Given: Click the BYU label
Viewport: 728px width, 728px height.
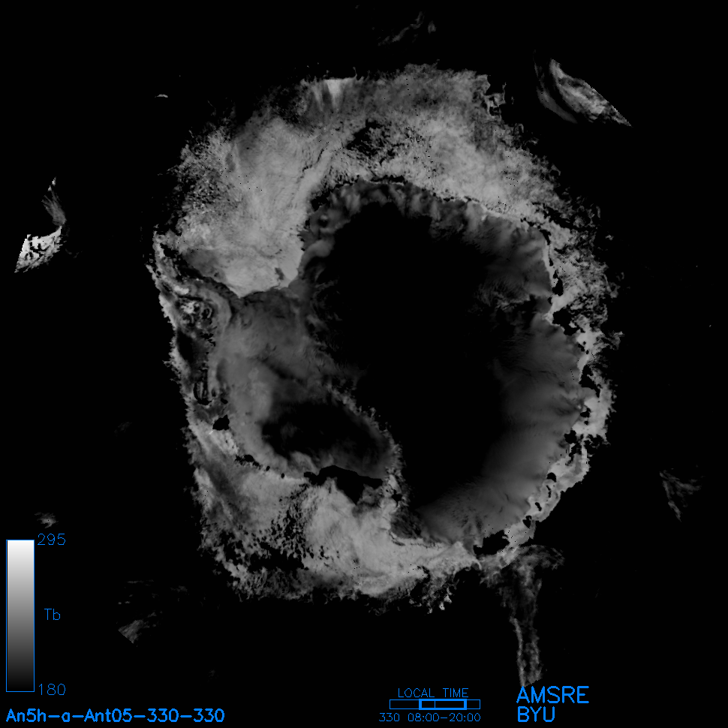Looking at the screenshot, I should (x=536, y=714).
